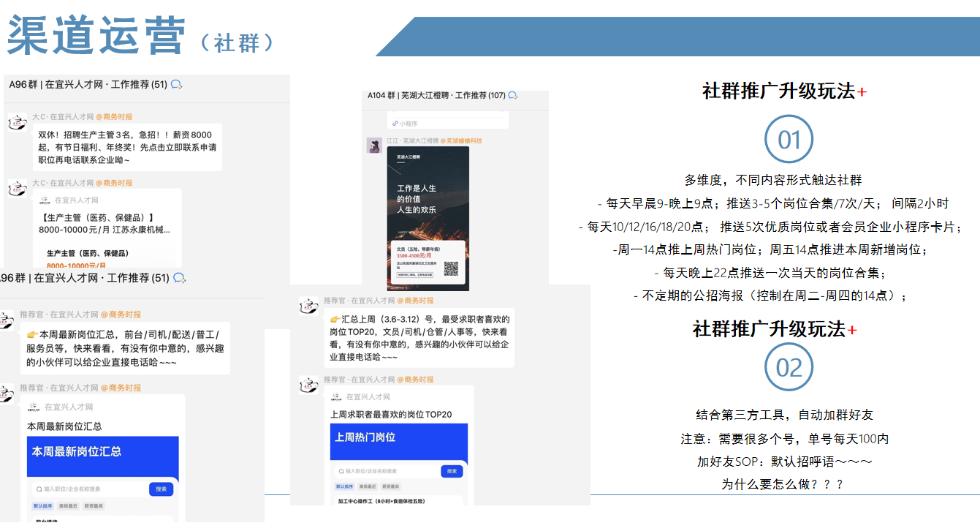The image size is (980, 531).
Task: Click QR code on the 芜湖大江橙聘 poster
Action: [451, 268]
